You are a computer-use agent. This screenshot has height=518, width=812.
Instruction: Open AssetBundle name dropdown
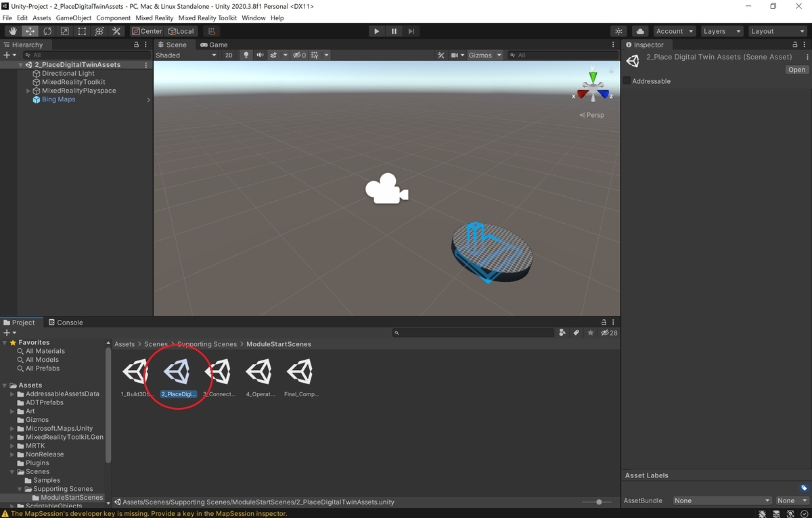(x=722, y=500)
